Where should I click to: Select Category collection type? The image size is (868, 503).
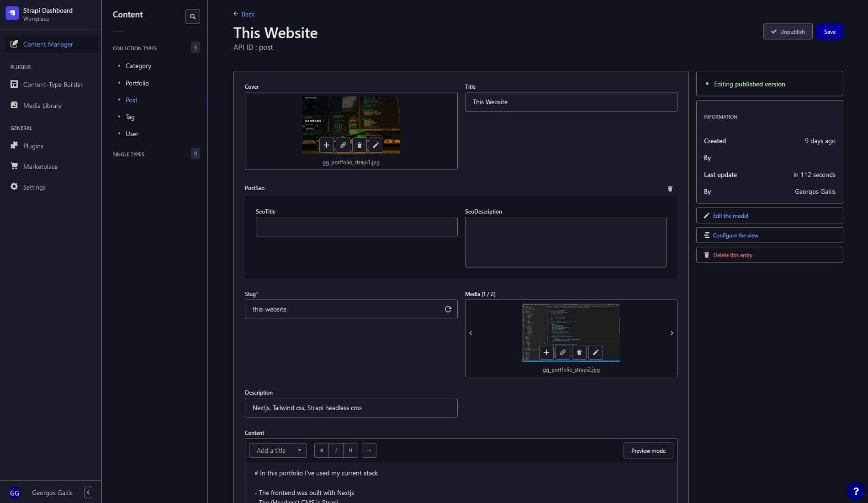138,66
